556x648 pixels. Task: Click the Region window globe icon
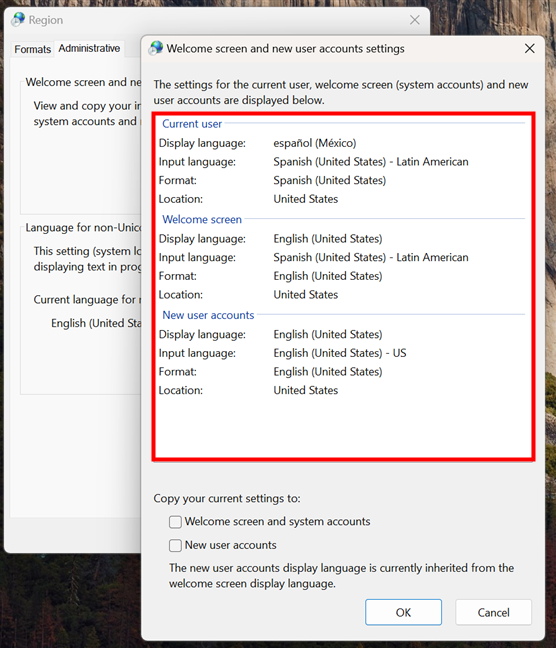(x=18, y=19)
